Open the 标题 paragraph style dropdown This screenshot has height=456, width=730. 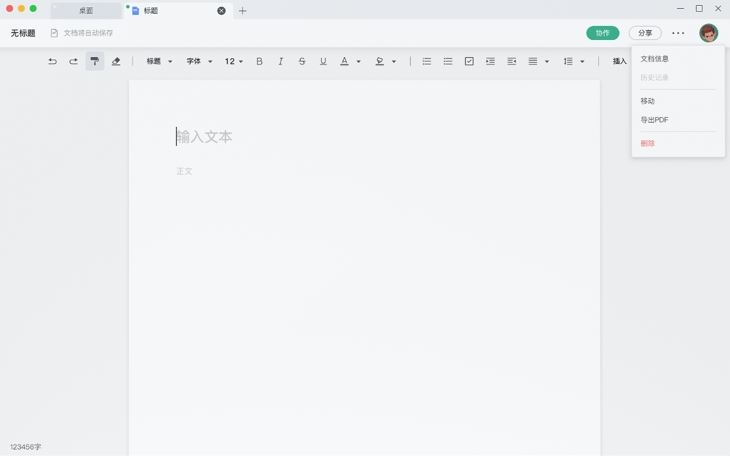[159, 61]
